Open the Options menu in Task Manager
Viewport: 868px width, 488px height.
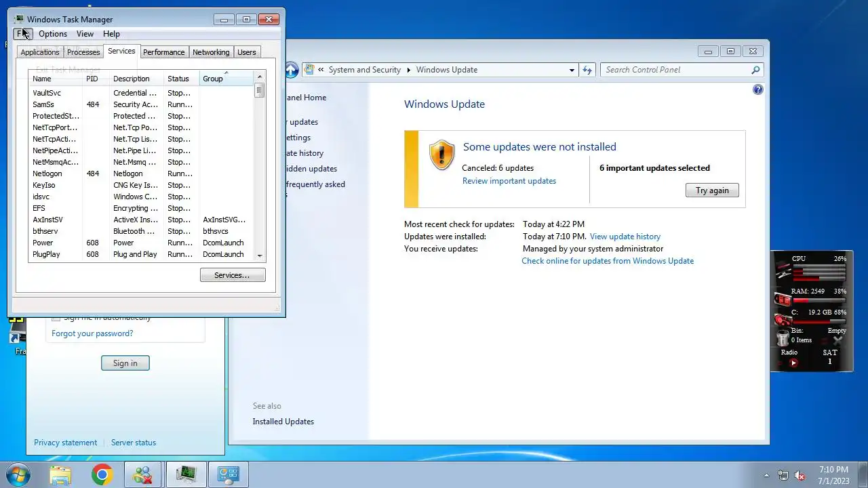(53, 34)
